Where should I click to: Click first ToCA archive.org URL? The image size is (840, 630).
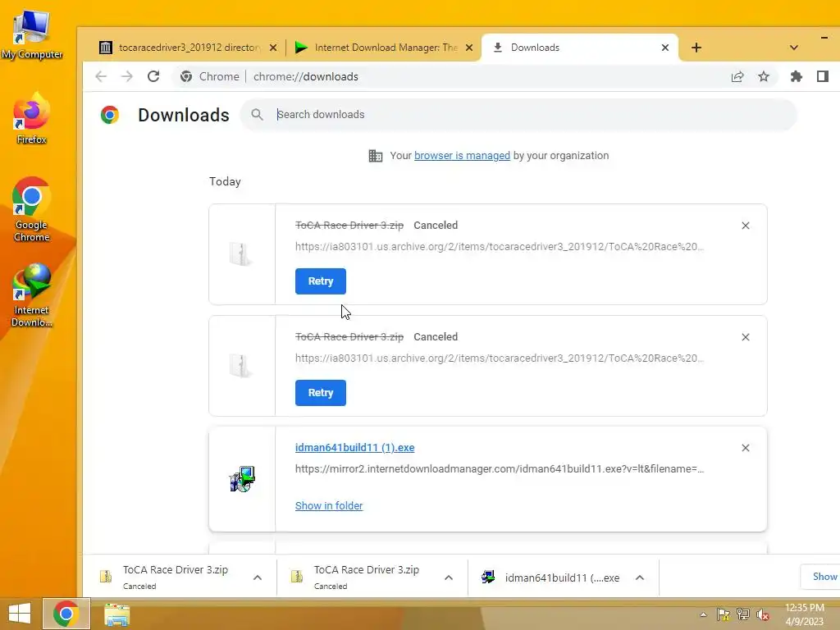[x=500, y=247]
